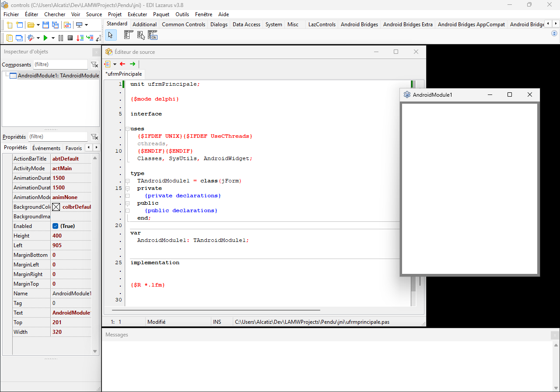Switch to the Common Controls palette tab

[183, 24]
